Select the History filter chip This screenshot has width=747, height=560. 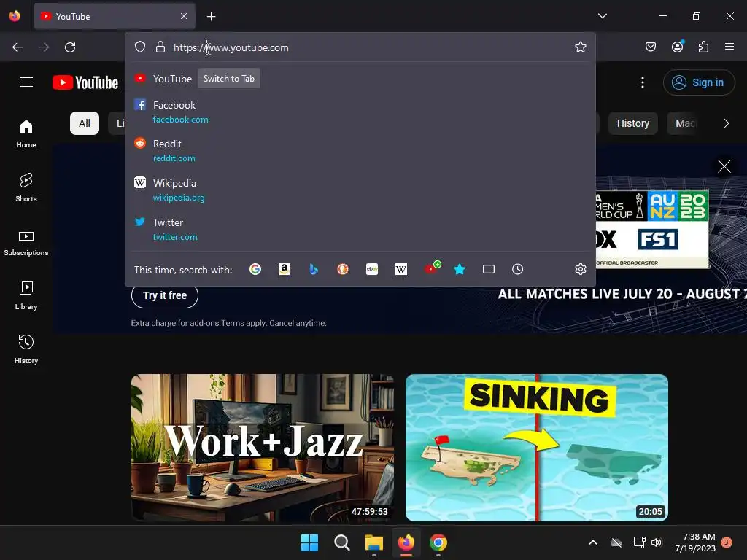[x=632, y=123]
